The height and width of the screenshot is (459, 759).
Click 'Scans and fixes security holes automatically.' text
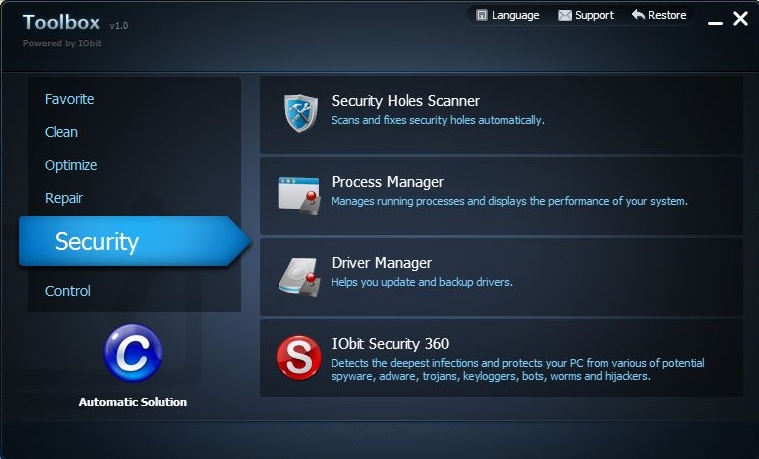click(438, 120)
